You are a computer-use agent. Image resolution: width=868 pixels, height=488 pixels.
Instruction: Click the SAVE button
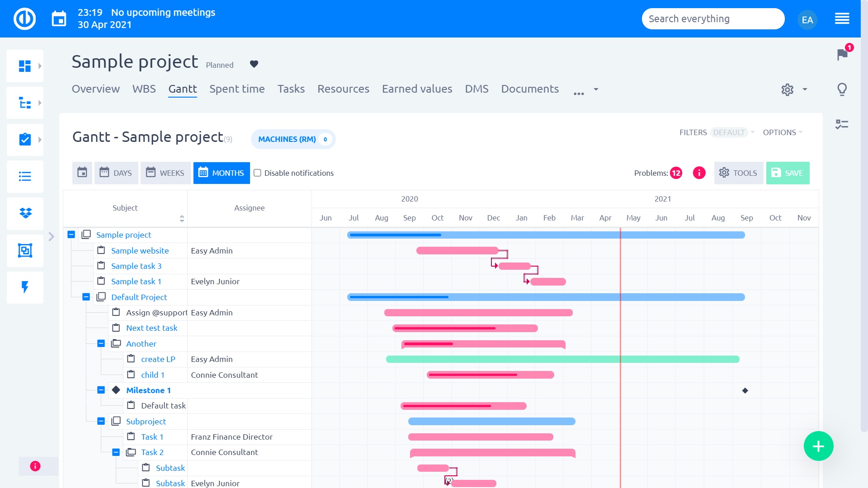(x=788, y=172)
